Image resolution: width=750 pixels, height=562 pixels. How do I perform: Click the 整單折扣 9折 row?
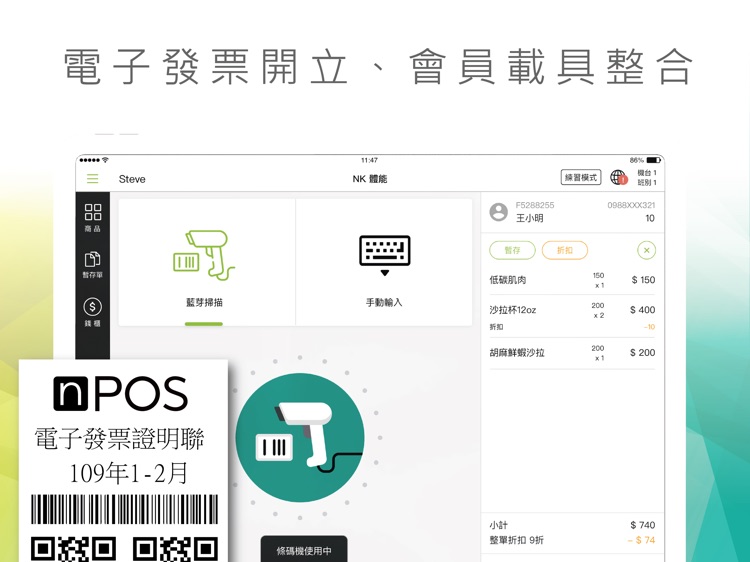[x=572, y=540]
